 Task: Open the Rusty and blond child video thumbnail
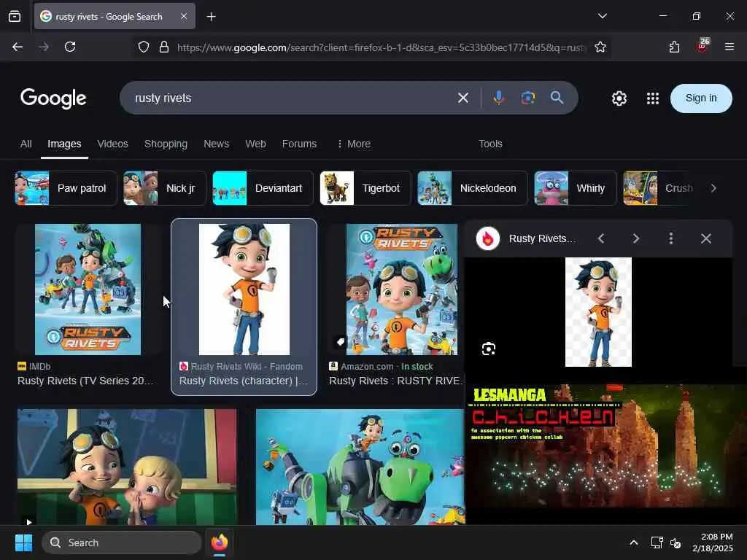pos(127,467)
